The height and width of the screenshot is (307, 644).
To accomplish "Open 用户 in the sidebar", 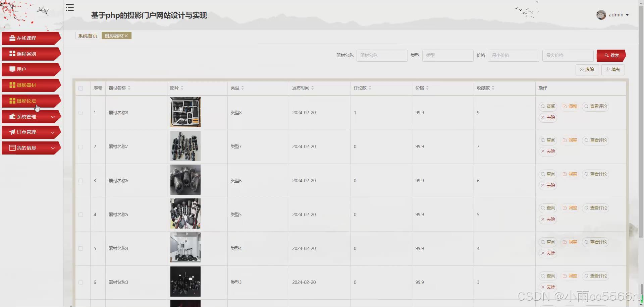I will tap(31, 69).
